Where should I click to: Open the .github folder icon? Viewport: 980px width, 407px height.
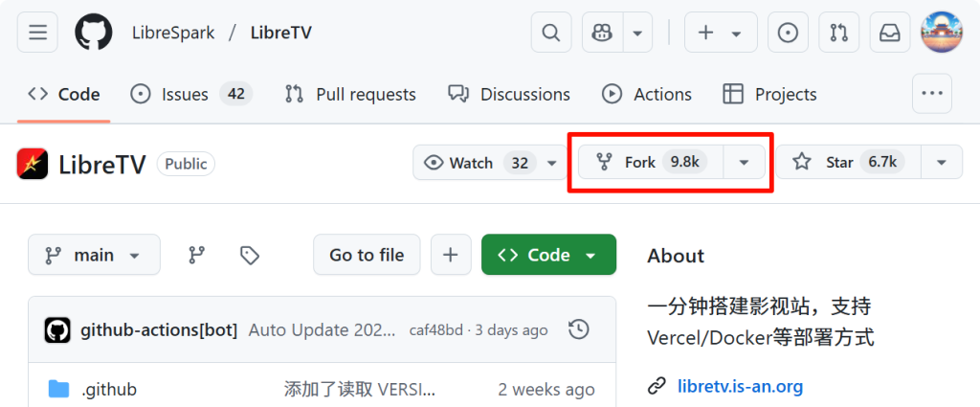58,390
